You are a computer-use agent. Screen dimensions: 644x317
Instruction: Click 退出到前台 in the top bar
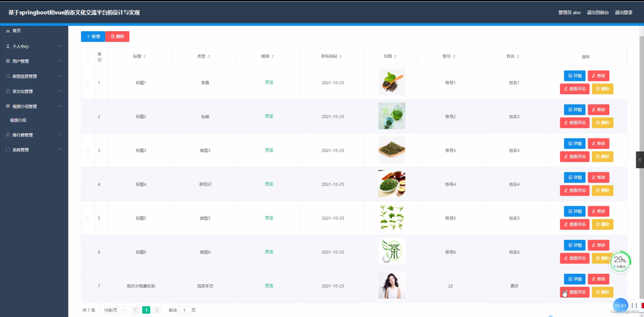pos(598,12)
